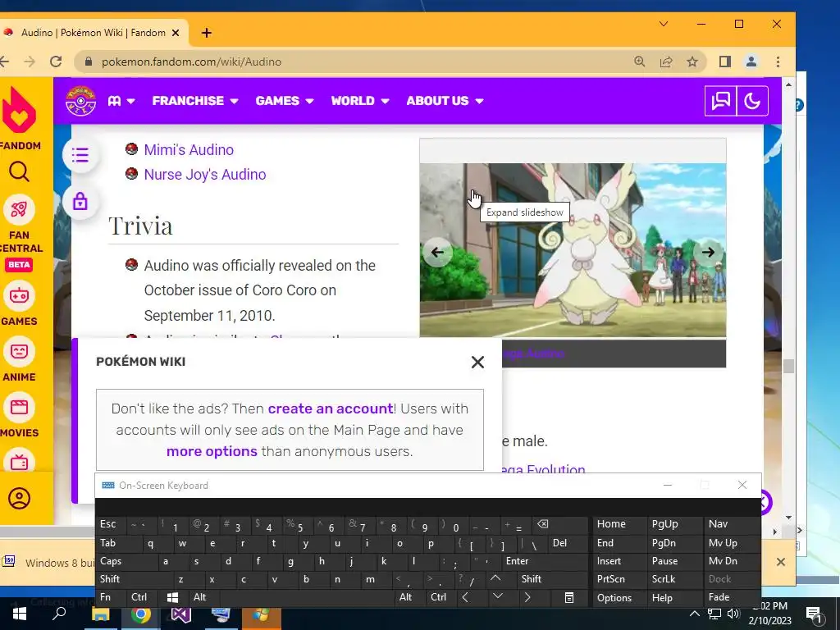Toggle the left Shift key on keyboard
The image size is (840, 630).
click(x=135, y=579)
